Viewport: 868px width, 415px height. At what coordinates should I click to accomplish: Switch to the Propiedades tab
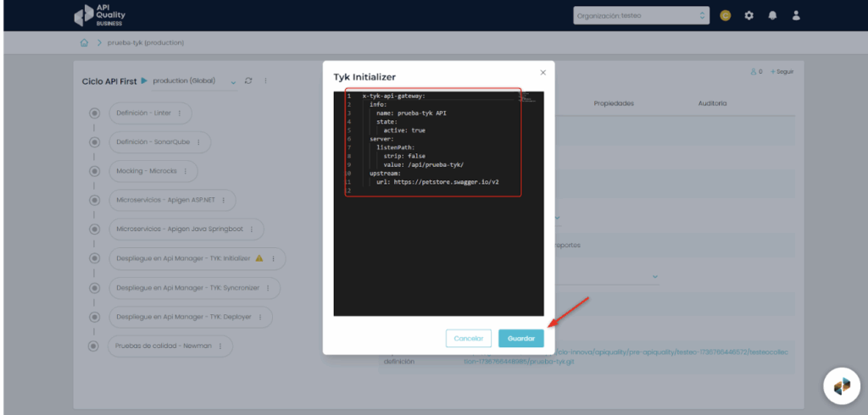pos(614,103)
